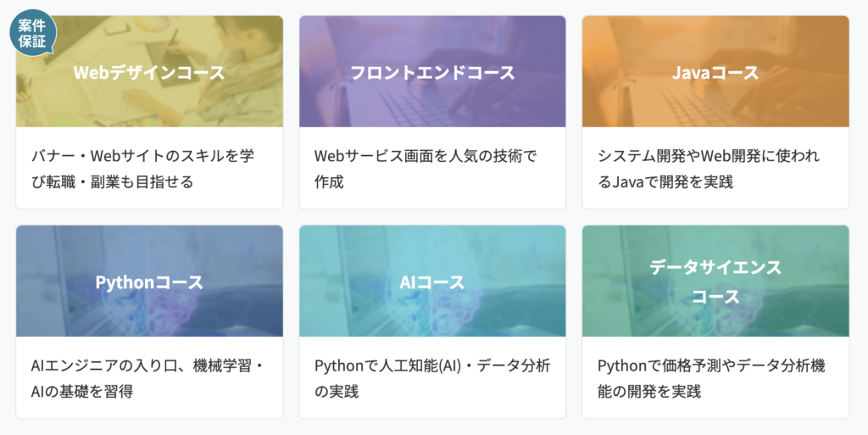This screenshot has height=435, width=868.
Task: Click the Webサービス画面を人気の技術で作成 description
Action: tap(426, 168)
